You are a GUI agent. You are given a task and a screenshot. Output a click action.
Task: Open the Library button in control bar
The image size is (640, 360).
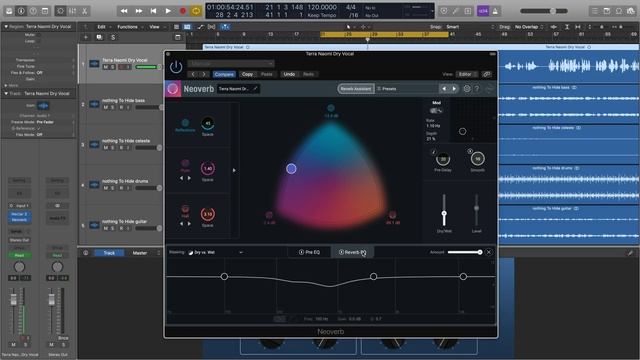coord(9,11)
